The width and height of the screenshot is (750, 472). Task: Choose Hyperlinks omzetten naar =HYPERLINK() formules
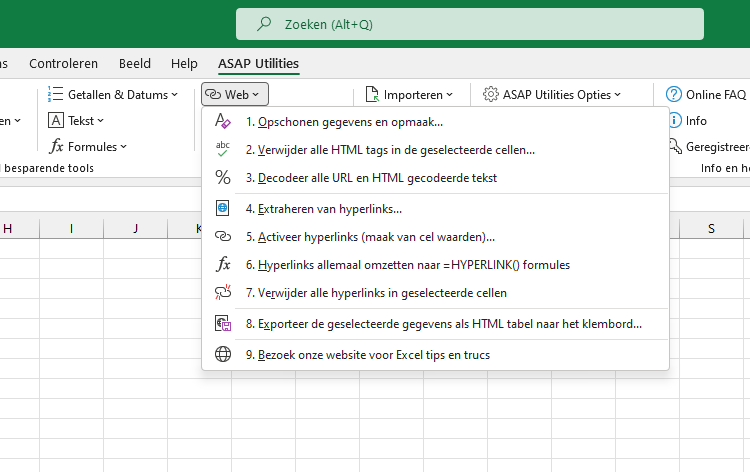[x=435, y=264]
